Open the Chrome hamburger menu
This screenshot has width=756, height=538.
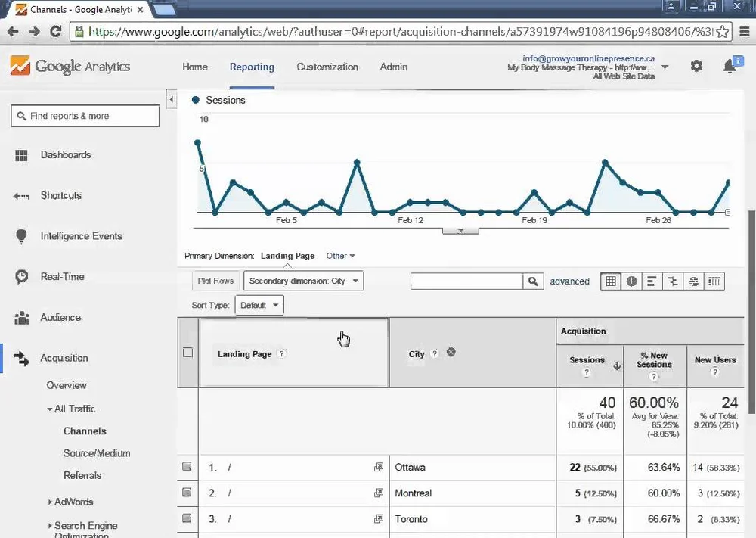(745, 32)
